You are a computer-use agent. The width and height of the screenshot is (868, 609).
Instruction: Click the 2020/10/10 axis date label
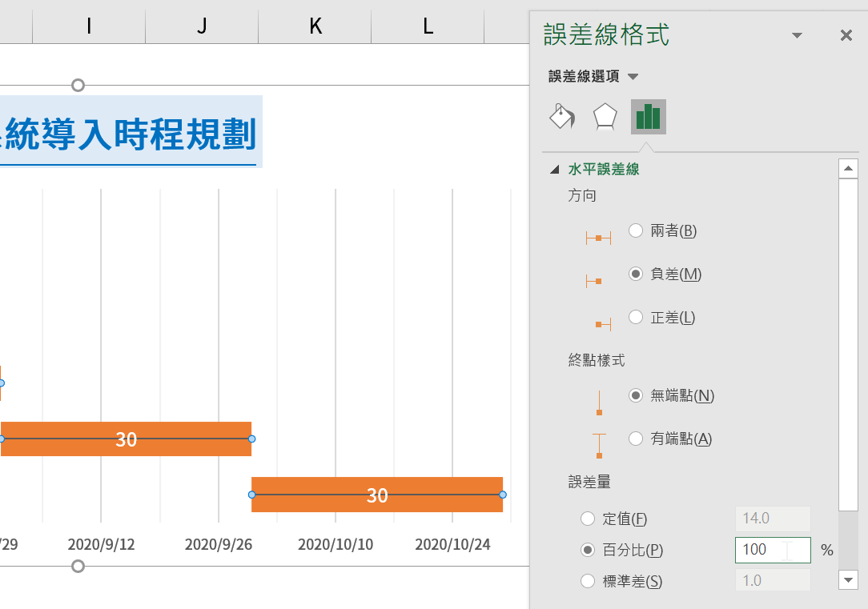[x=336, y=545]
